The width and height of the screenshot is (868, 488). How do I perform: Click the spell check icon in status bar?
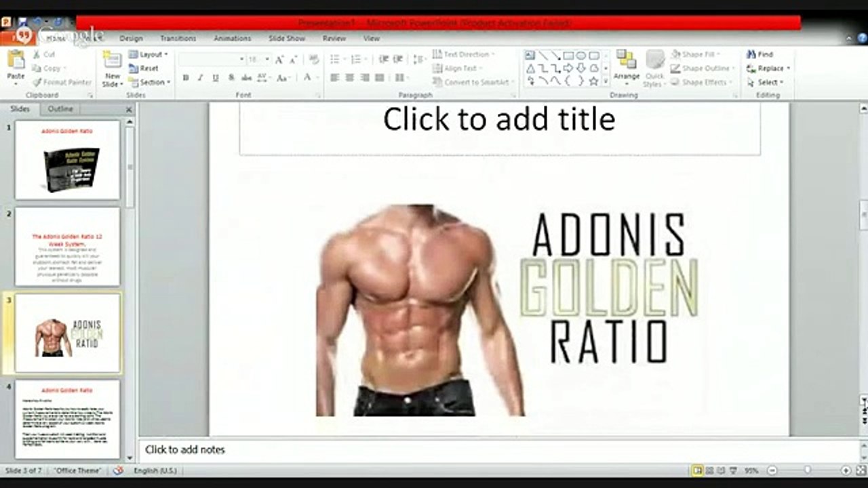pyautogui.click(x=119, y=470)
